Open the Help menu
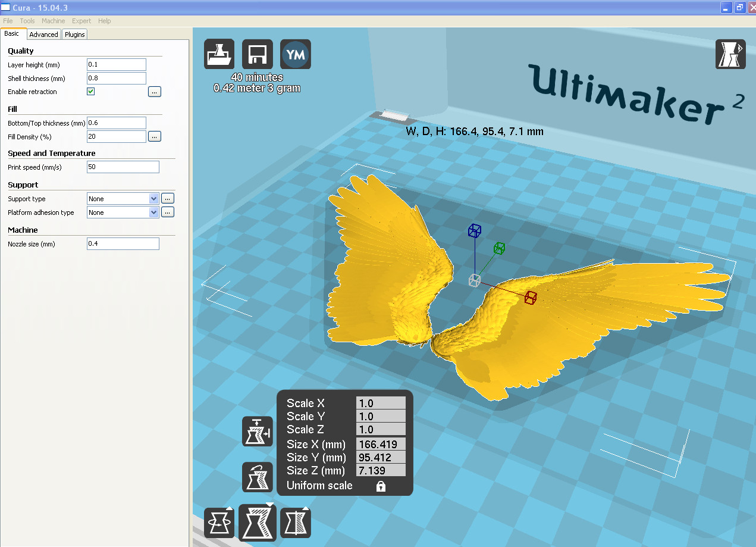This screenshot has width=756, height=547. pyautogui.click(x=105, y=21)
